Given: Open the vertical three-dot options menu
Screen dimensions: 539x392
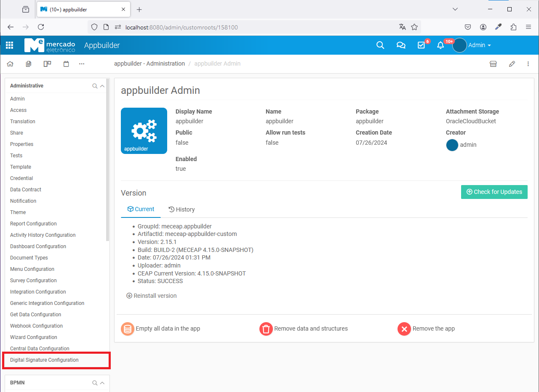Looking at the screenshot, I should click(x=528, y=64).
